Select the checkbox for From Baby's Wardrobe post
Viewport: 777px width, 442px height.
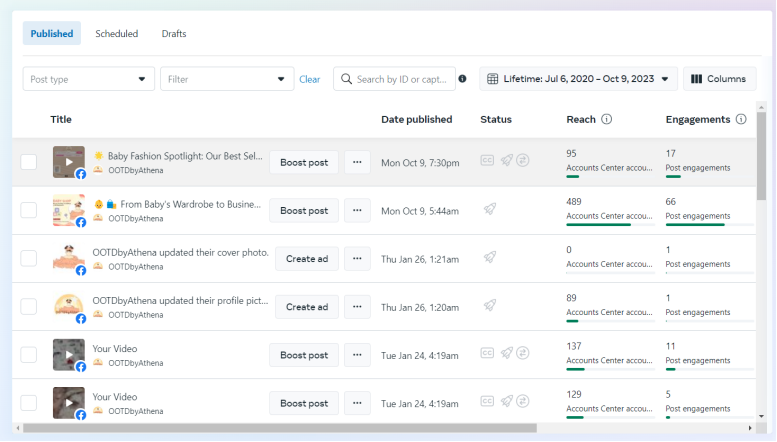coord(29,210)
